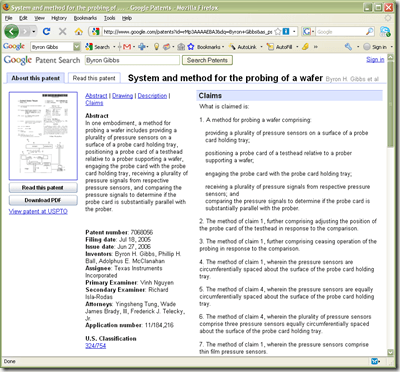Click the Stop loading X icon
Image resolution: width=400 pixels, height=372 pixels.
[62, 32]
